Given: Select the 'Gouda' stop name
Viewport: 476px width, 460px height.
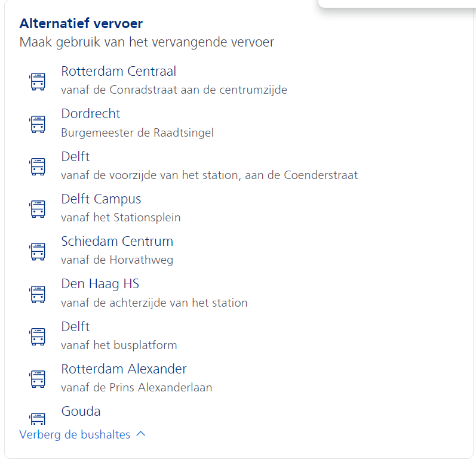Looking at the screenshot, I should pyautogui.click(x=81, y=412).
